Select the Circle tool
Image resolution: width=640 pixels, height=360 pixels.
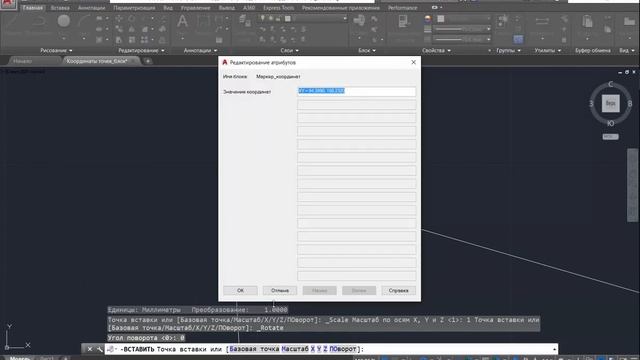pyautogui.click(x=64, y=20)
